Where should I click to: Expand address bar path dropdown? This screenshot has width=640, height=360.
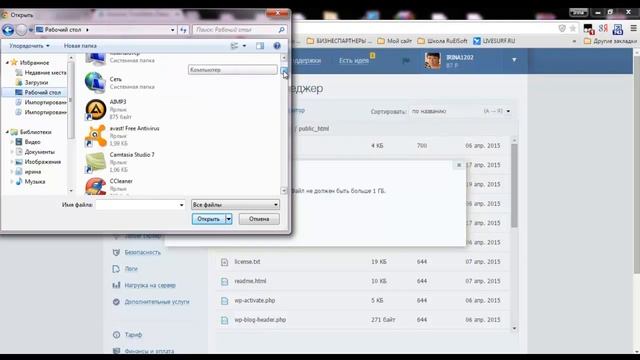pos(173,30)
